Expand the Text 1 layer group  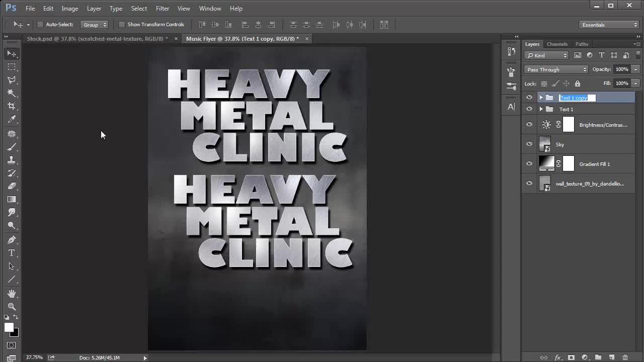point(541,109)
